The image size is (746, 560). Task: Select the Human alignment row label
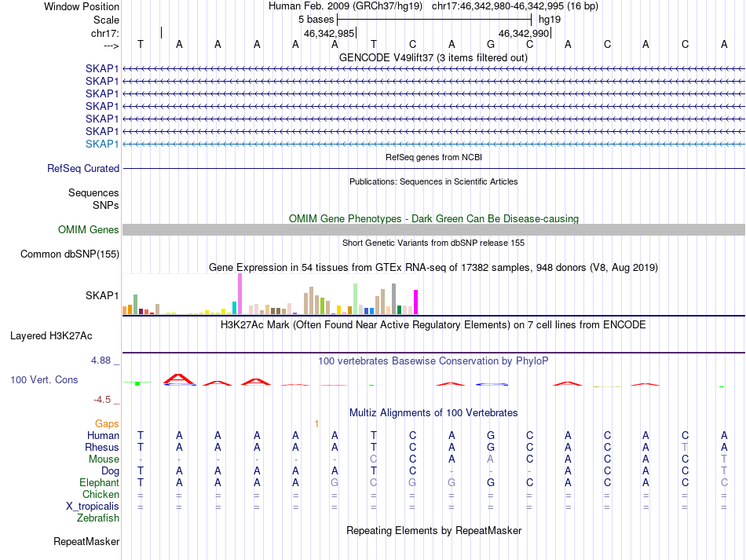click(103, 435)
